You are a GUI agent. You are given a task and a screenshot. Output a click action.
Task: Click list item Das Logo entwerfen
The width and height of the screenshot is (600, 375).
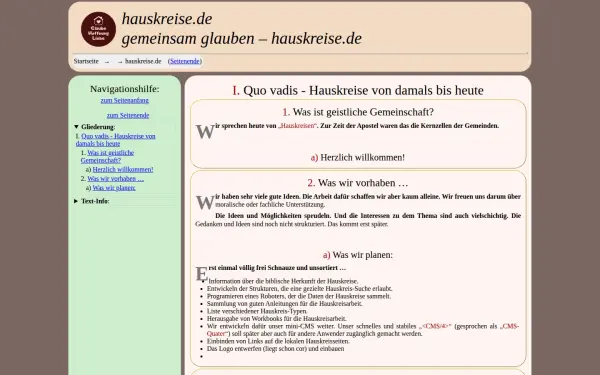pos(276,349)
